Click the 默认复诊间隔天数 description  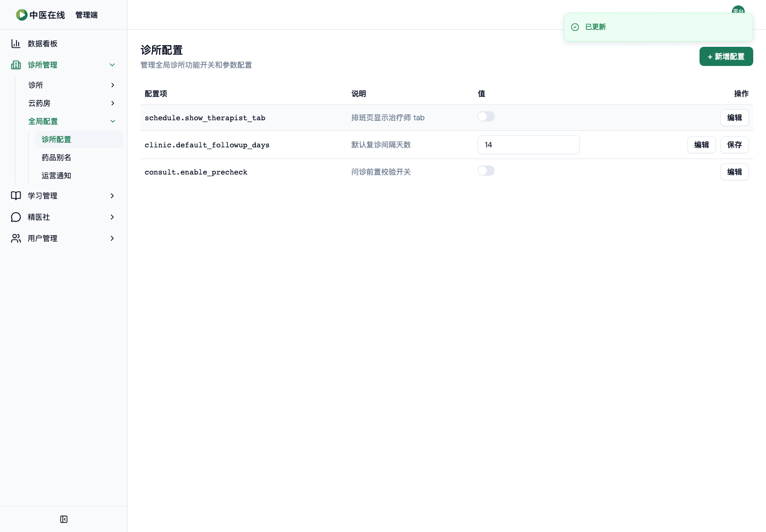tap(381, 145)
